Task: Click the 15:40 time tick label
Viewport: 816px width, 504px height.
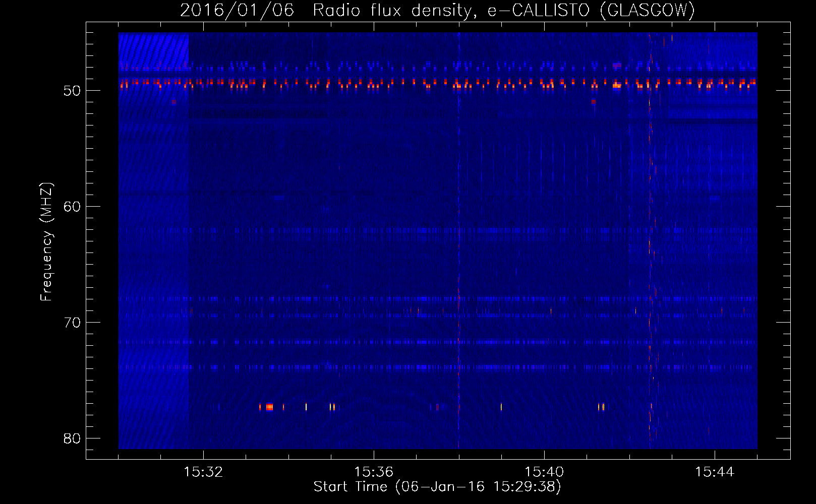Action: pos(544,472)
